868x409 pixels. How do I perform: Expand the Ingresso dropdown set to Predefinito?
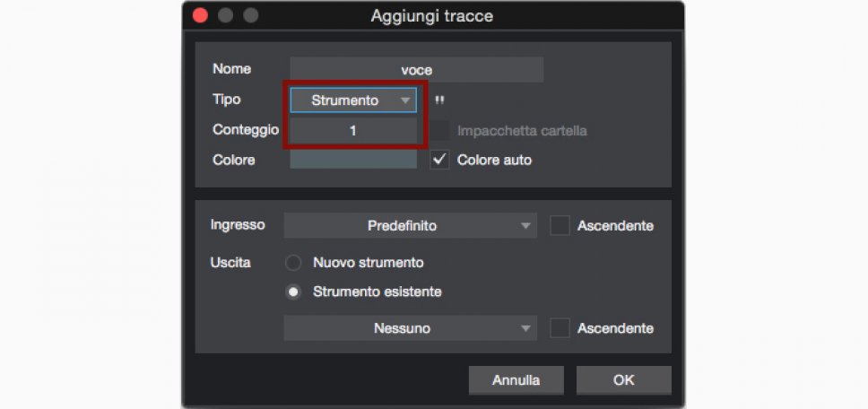point(410,226)
